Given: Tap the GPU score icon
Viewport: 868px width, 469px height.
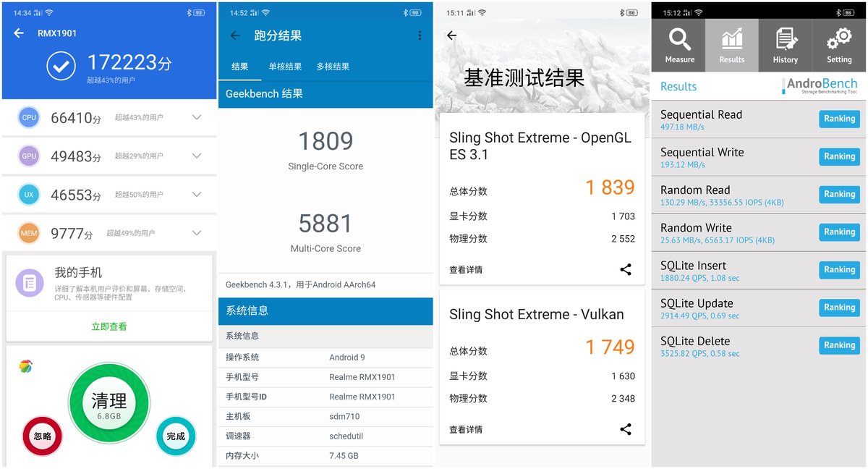Looking at the screenshot, I should pyautogui.click(x=29, y=156).
